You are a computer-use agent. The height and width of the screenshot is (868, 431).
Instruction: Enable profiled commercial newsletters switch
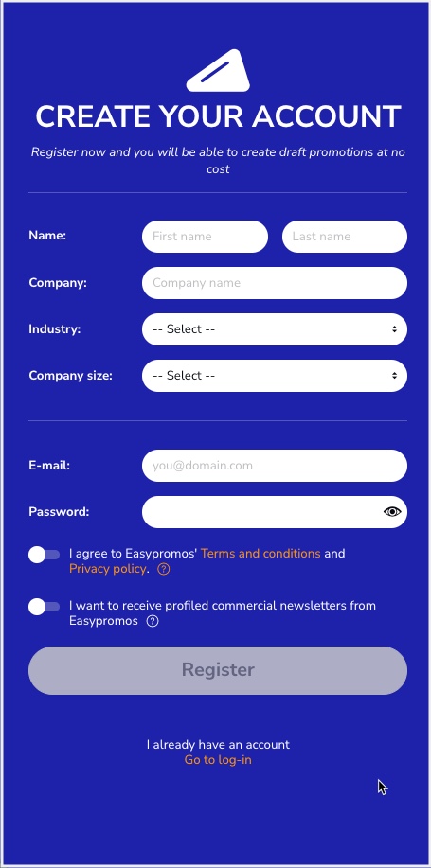click(44, 607)
